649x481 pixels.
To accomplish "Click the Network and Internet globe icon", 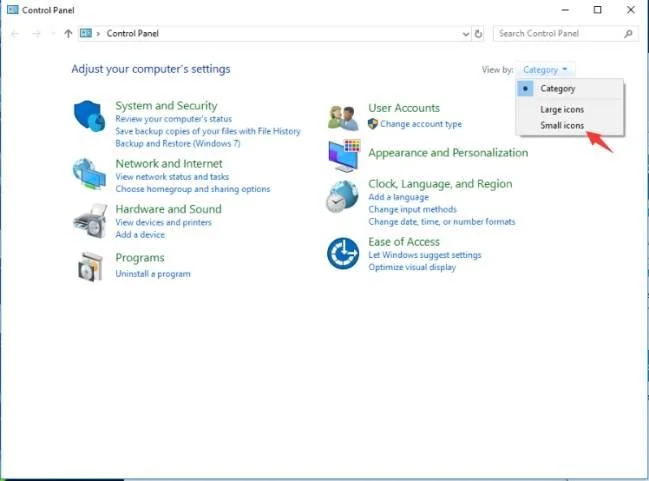I will pos(89,174).
